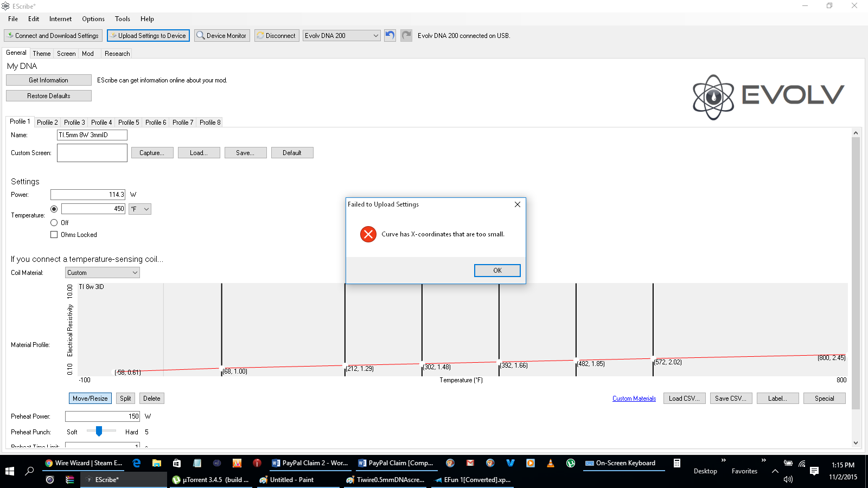
Task: Close the Failed to Upload Settings dialog
Action: (517, 204)
